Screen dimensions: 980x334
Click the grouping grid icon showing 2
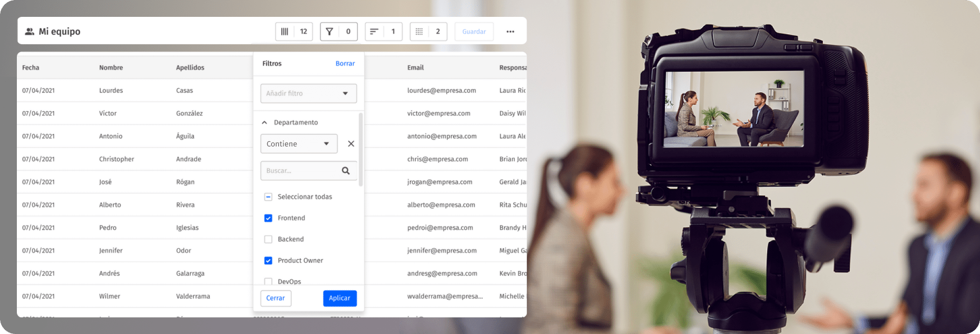coord(419,32)
